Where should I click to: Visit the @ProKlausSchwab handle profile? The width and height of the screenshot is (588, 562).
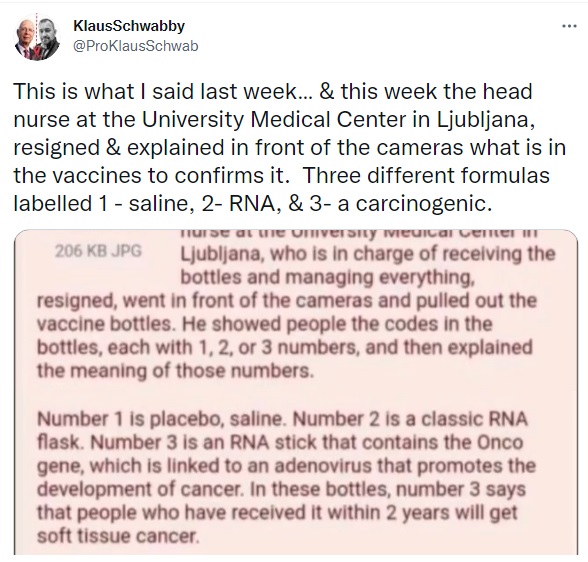coord(135,46)
